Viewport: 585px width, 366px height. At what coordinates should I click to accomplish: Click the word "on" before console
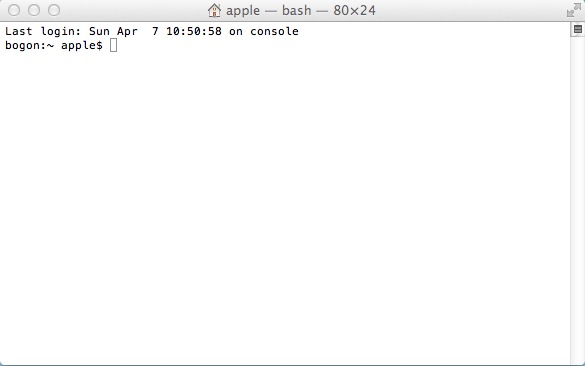click(x=236, y=32)
